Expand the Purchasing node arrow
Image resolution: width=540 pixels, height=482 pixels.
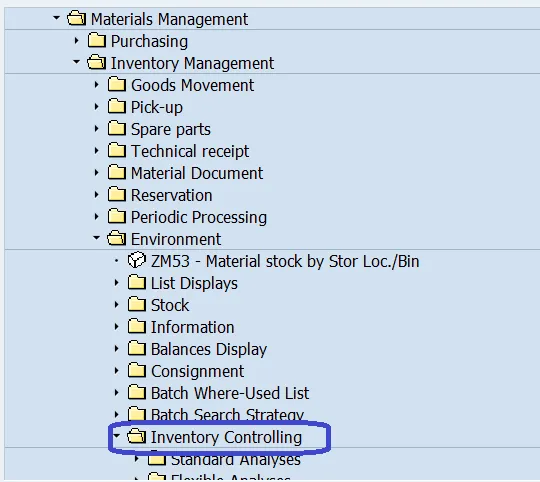click(x=76, y=41)
